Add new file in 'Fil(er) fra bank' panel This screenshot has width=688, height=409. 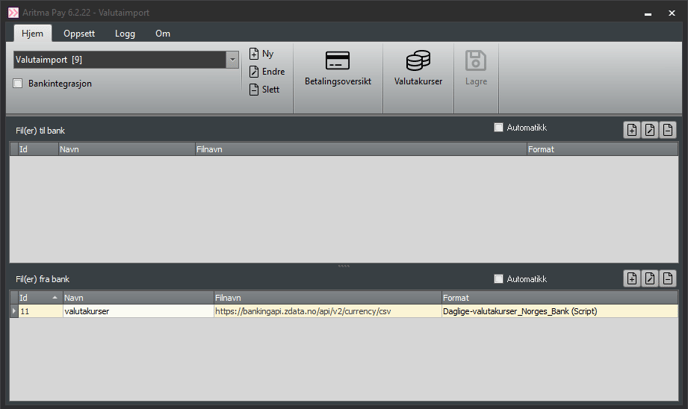pyautogui.click(x=632, y=279)
